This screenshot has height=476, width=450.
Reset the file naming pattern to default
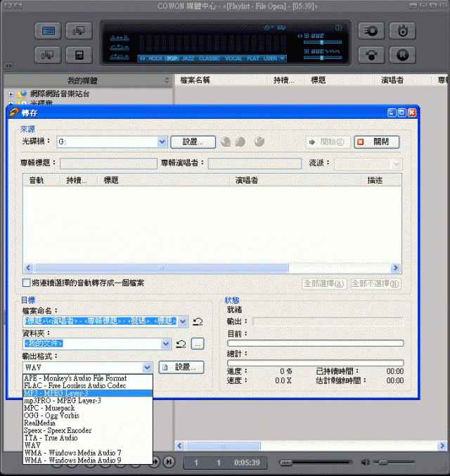[x=198, y=321]
